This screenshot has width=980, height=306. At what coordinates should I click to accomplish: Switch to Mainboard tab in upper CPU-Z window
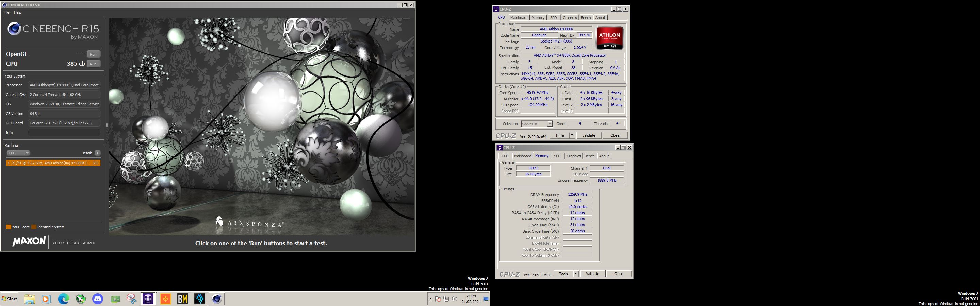pos(519,18)
